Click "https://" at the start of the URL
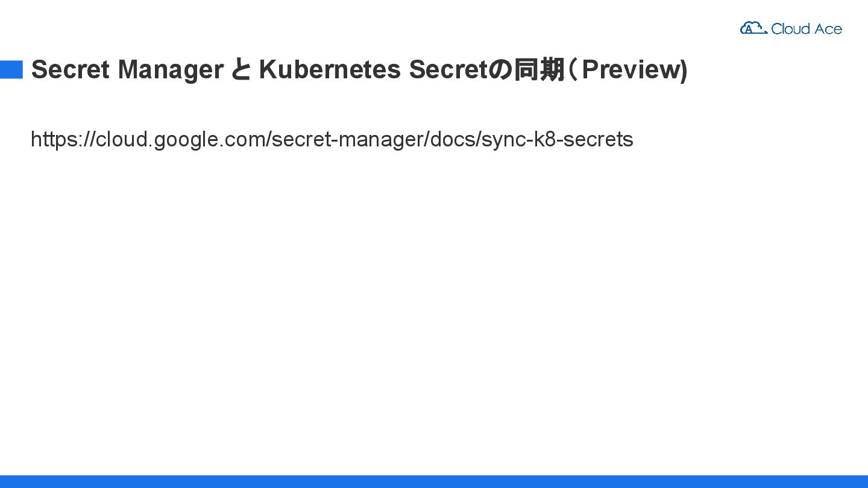The width and height of the screenshot is (868, 488). pyautogui.click(x=63, y=140)
